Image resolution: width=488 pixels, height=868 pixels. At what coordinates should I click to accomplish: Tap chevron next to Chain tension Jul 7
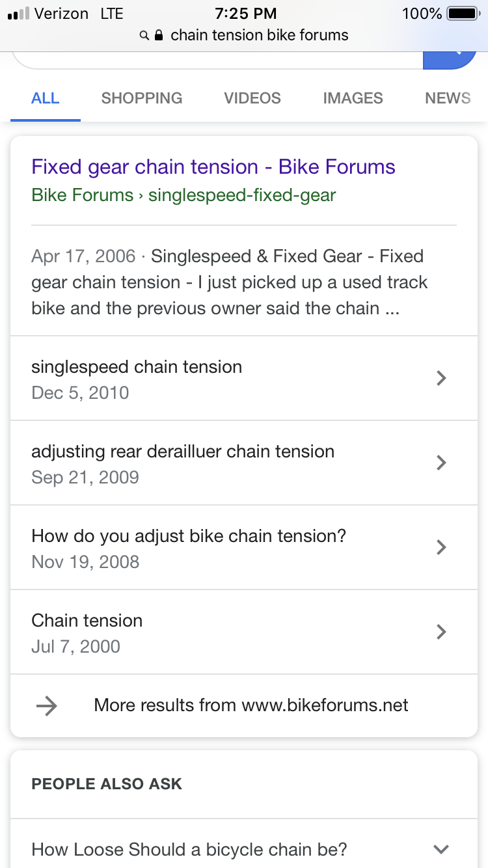[441, 632]
